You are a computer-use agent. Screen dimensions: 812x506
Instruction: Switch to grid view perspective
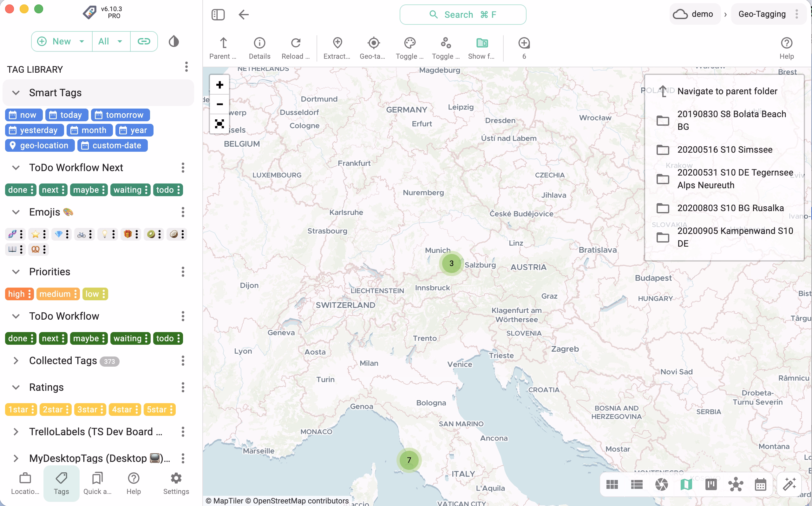point(612,484)
